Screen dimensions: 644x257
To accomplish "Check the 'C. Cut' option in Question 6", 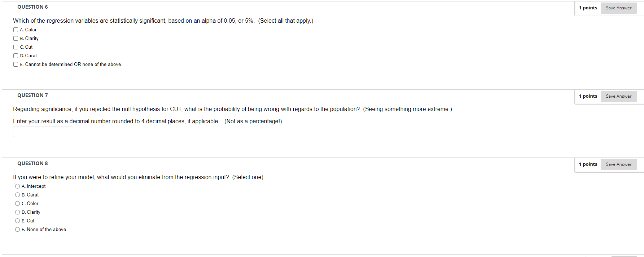I will coord(16,47).
